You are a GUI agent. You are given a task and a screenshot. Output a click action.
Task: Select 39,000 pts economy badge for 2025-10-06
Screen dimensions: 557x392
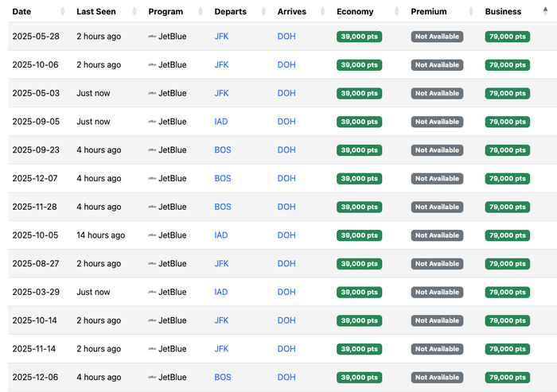[359, 65]
